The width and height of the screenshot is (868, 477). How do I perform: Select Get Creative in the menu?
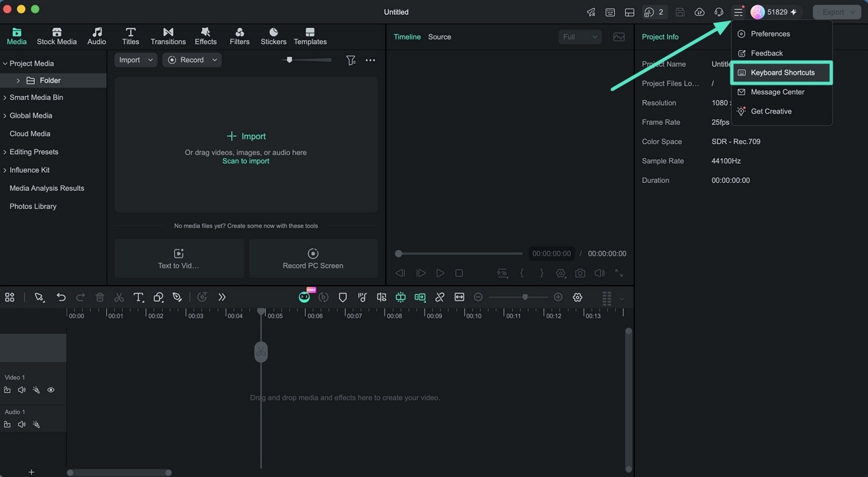781,111
